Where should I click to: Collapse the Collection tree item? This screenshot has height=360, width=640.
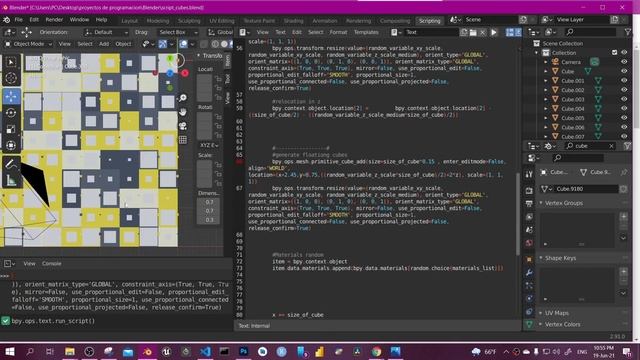[x=537, y=53]
